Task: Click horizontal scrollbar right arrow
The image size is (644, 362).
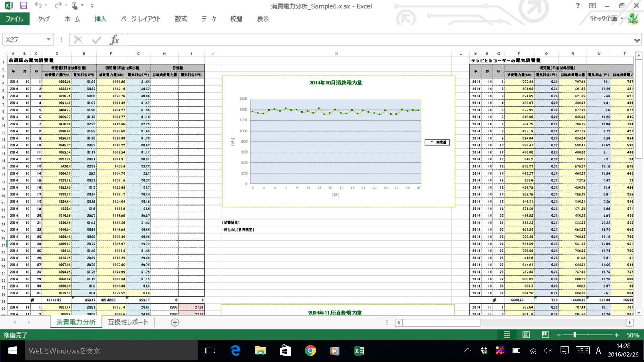Action: tap(630, 323)
